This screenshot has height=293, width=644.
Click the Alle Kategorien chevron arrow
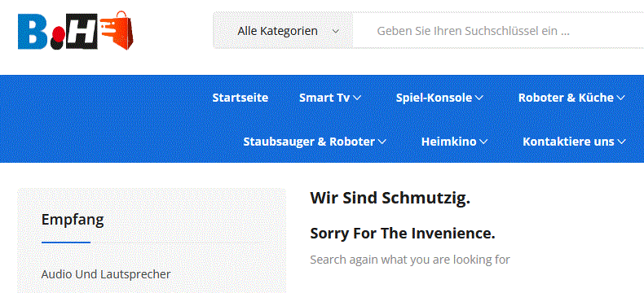coord(336,31)
